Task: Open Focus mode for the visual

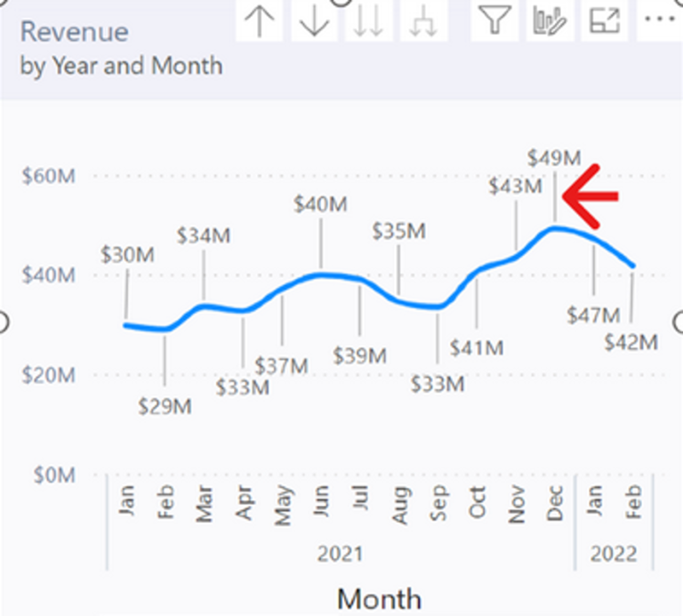Action: coord(605,20)
